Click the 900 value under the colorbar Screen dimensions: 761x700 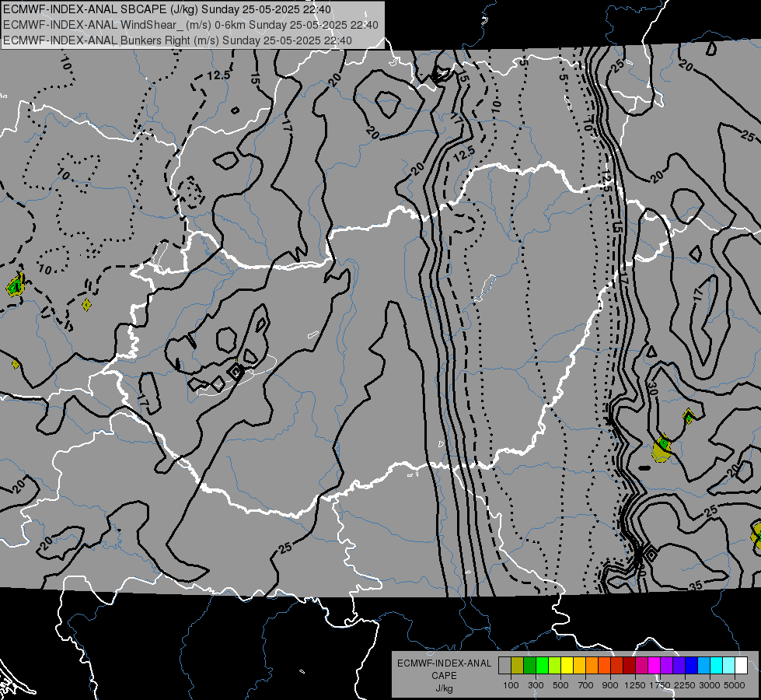pyautogui.click(x=610, y=685)
